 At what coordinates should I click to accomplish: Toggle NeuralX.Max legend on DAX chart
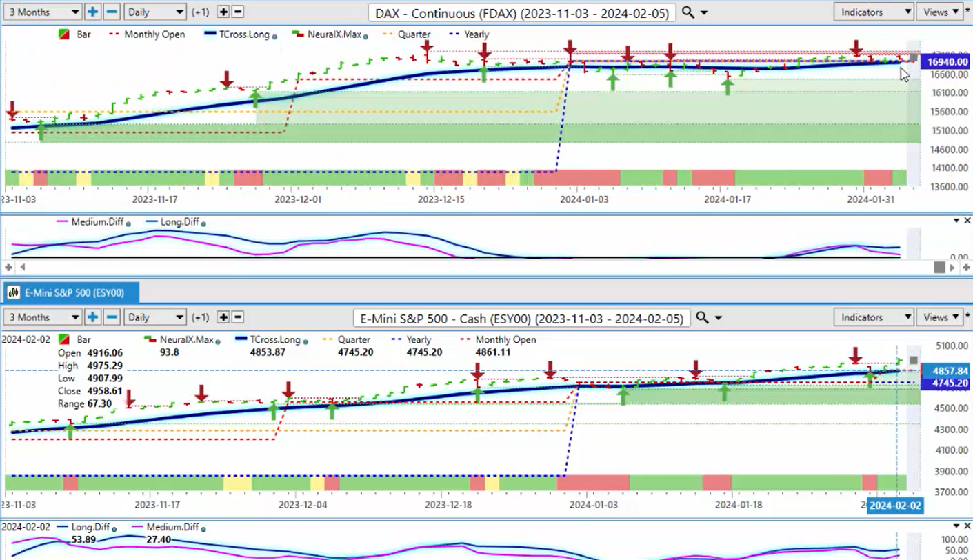[x=327, y=34]
